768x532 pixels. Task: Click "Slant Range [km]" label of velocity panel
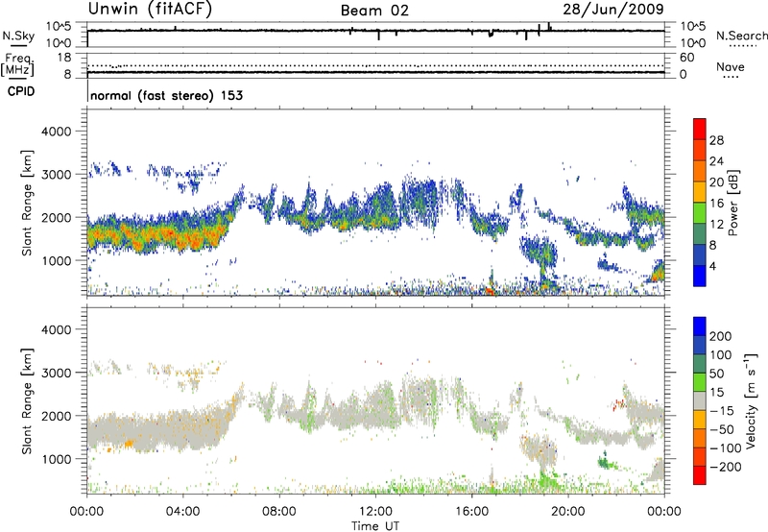[x=27, y=400]
